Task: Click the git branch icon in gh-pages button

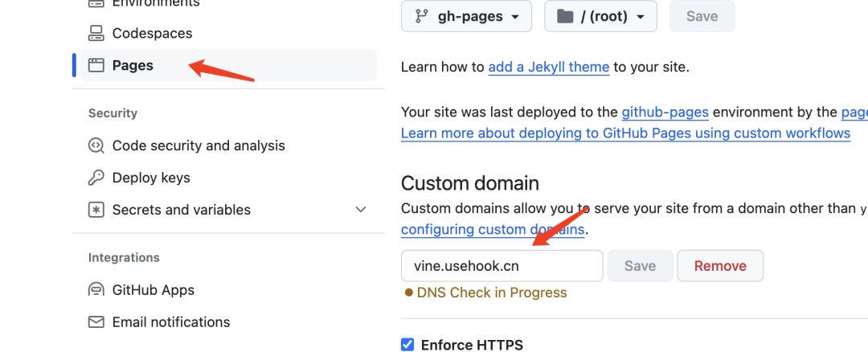Action: point(421,16)
